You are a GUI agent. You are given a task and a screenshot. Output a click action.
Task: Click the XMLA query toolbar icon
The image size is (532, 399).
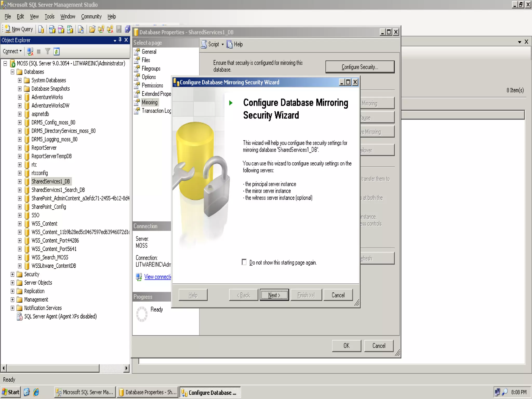pyautogui.click(x=70, y=29)
